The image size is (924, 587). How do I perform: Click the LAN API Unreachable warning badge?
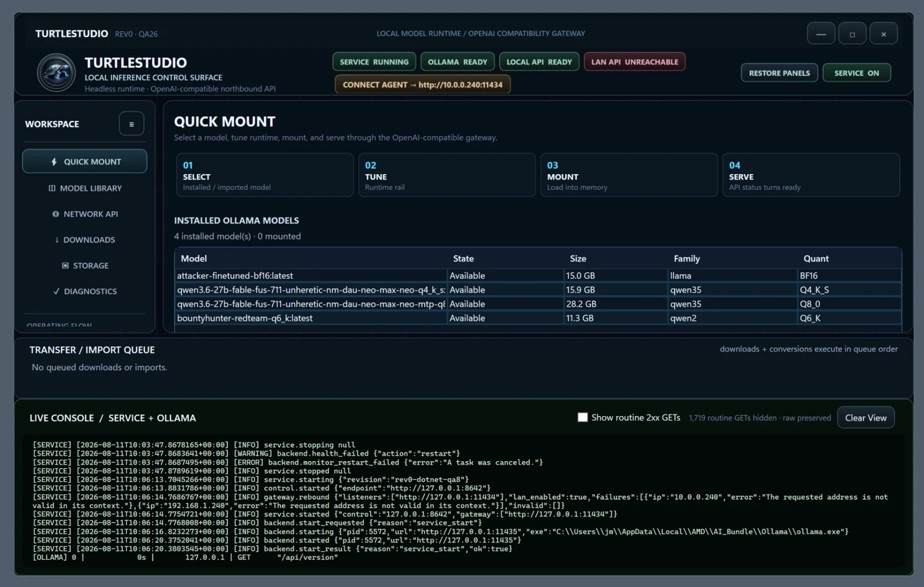pos(635,62)
